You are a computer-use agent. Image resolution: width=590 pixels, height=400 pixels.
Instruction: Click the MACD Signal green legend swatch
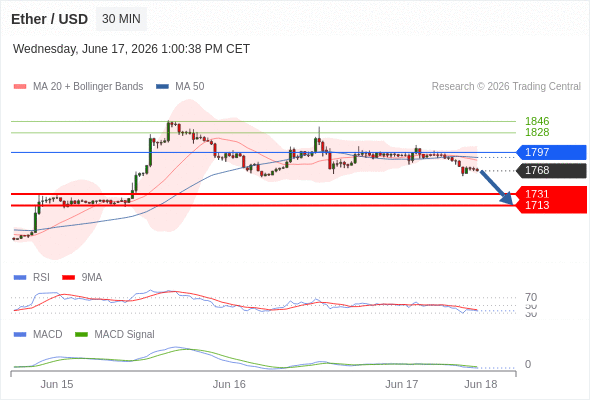pos(81,335)
